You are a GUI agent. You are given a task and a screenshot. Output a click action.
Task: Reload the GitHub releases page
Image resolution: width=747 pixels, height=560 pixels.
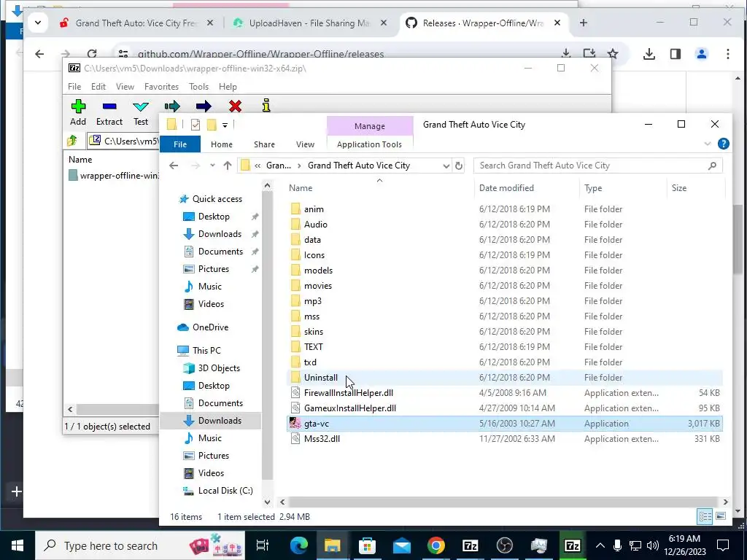92,54
